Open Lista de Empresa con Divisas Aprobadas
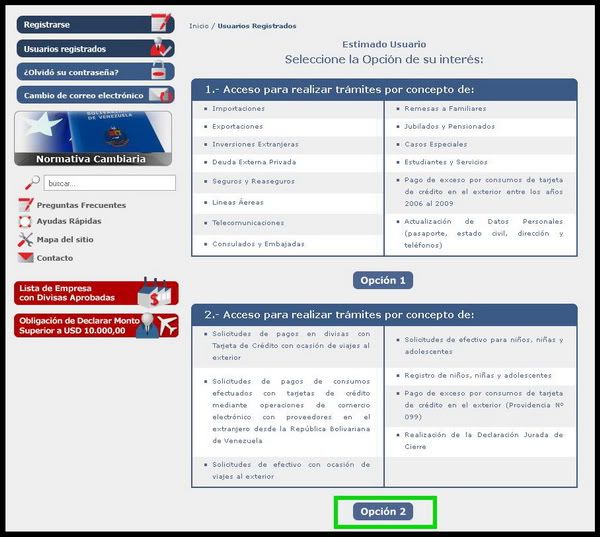600x537 pixels. point(96,293)
